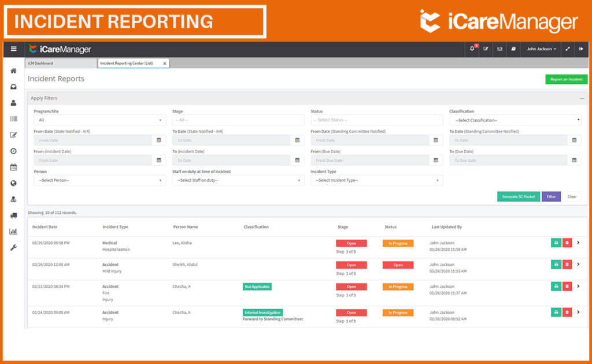Screen dimensions: 592x364
Task: Select Incident Reporting Center (List) tab
Action: click(127, 64)
